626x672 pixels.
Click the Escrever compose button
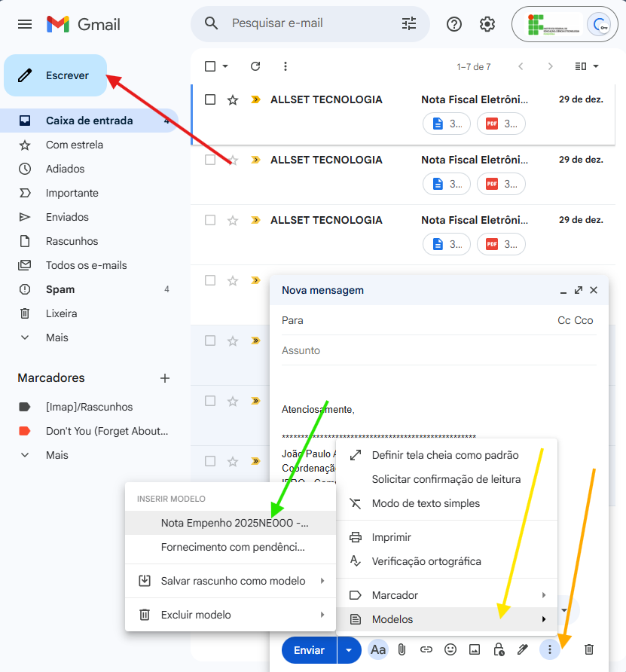tap(55, 75)
